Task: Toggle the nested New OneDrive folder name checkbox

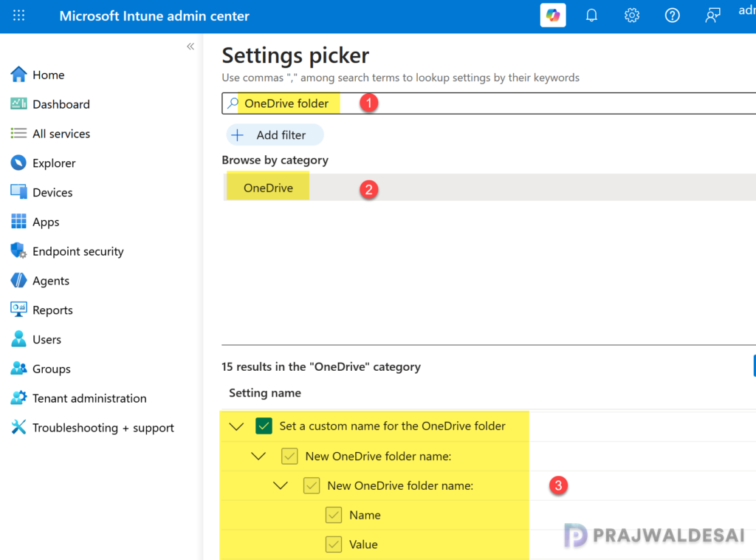Action: [x=312, y=485]
